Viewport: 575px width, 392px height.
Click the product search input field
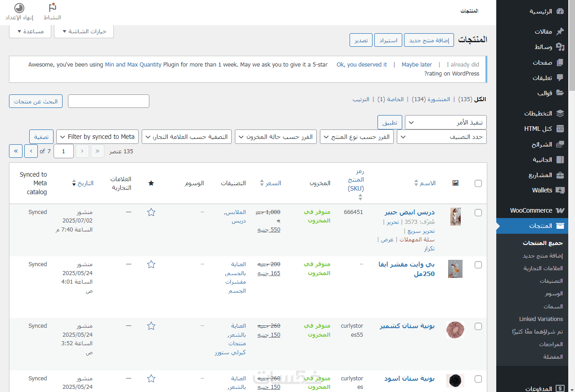[108, 102]
